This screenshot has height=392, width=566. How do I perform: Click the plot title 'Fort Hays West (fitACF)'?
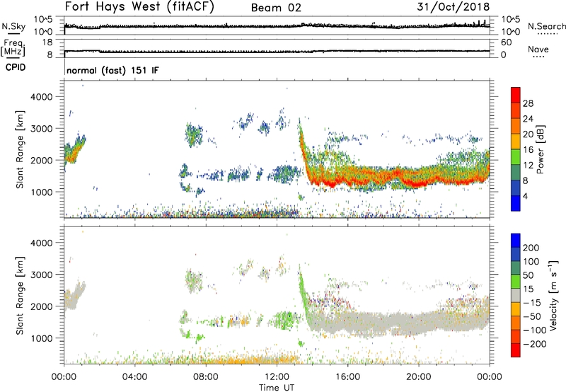click(139, 7)
